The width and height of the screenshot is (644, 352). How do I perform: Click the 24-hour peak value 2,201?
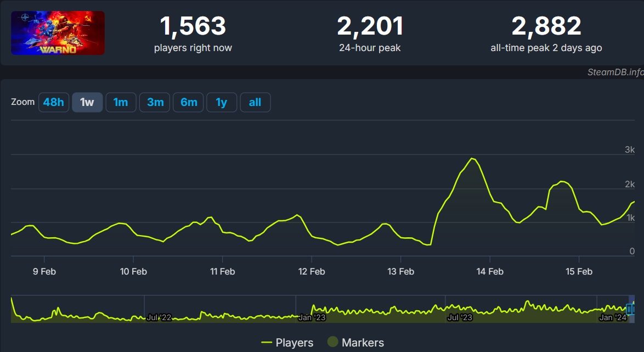click(370, 26)
